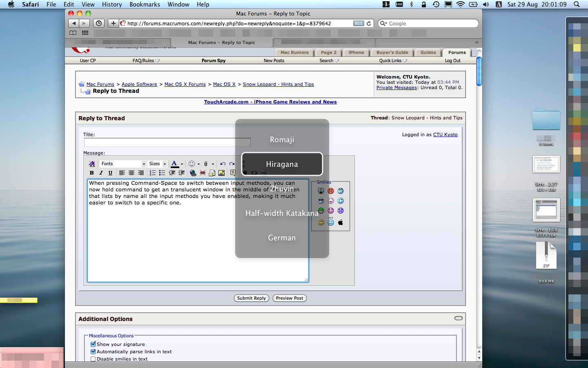Insert the green grinning smiley
The width and height of the screenshot is (588, 368).
pyautogui.click(x=321, y=211)
